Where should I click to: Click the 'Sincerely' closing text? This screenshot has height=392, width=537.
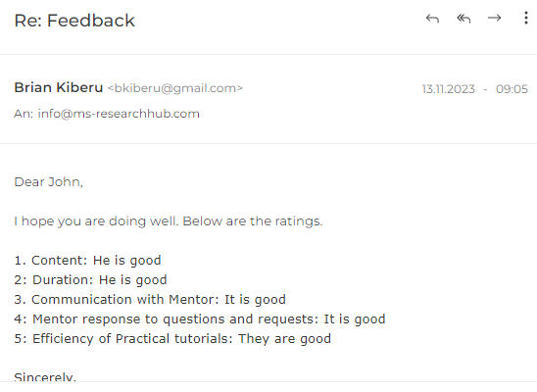click(x=45, y=376)
